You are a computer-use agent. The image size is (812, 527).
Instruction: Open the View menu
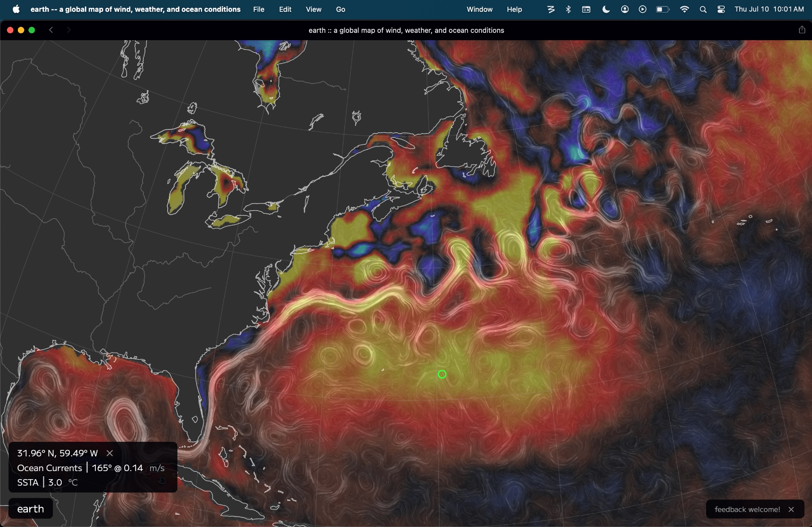coord(313,9)
